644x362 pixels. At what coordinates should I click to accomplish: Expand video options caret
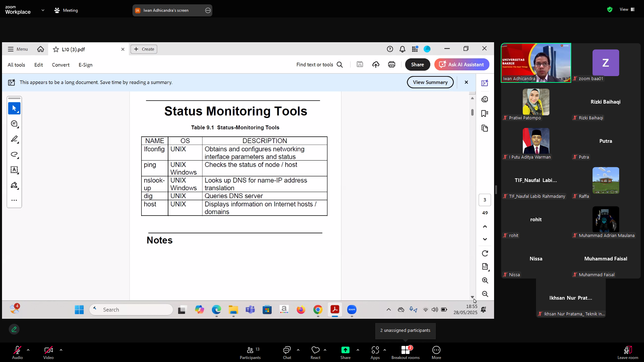[x=61, y=350]
